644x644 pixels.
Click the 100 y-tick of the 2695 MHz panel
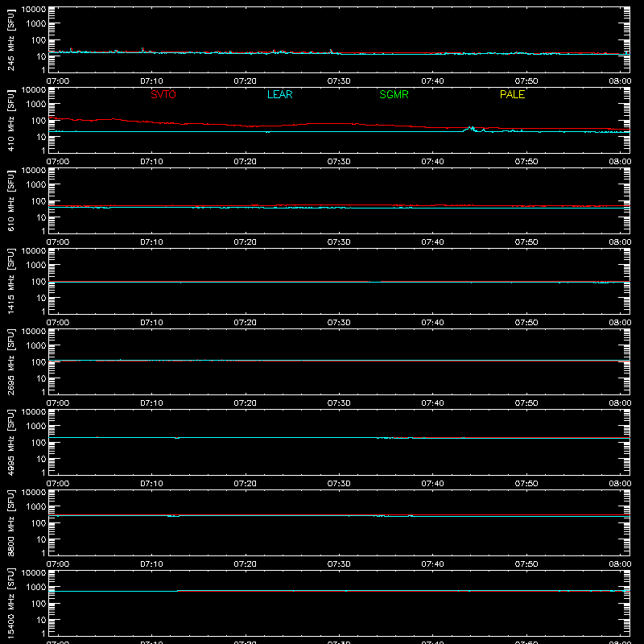[x=39, y=362]
